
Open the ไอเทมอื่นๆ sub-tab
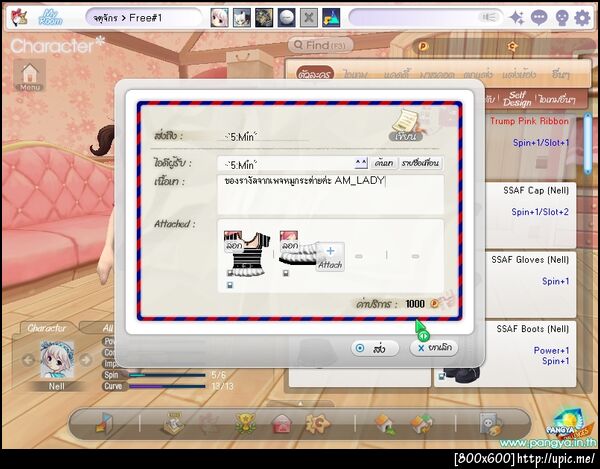click(x=557, y=99)
